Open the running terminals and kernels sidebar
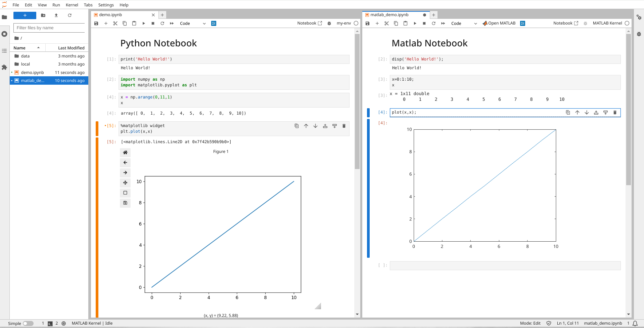 [x=4, y=34]
